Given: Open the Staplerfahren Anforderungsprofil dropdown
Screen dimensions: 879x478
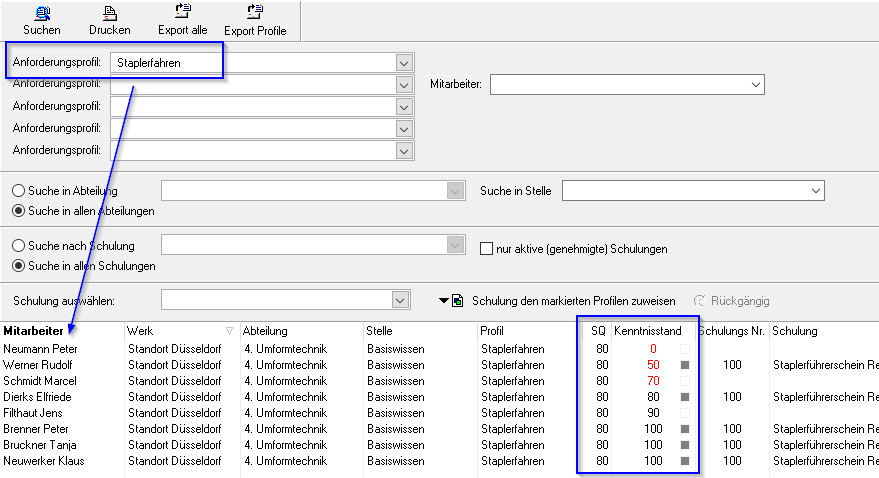Looking at the screenshot, I should click(404, 63).
